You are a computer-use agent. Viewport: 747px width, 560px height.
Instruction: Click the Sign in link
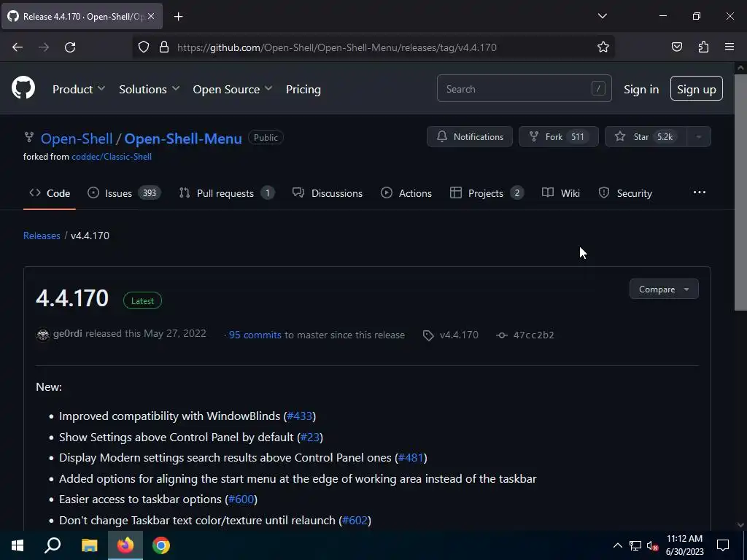(641, 89)
